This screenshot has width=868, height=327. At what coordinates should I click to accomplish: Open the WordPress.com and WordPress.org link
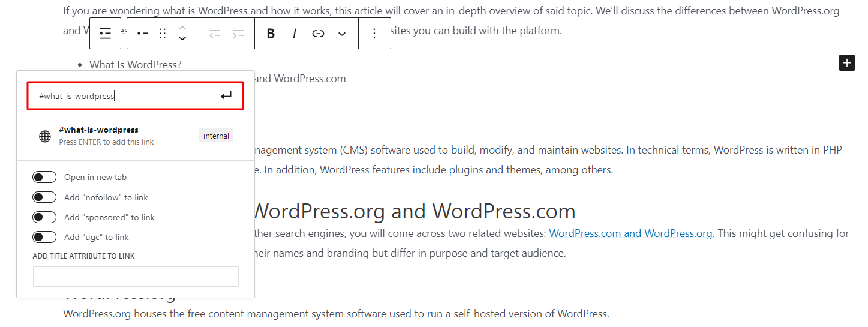(630, 233)
